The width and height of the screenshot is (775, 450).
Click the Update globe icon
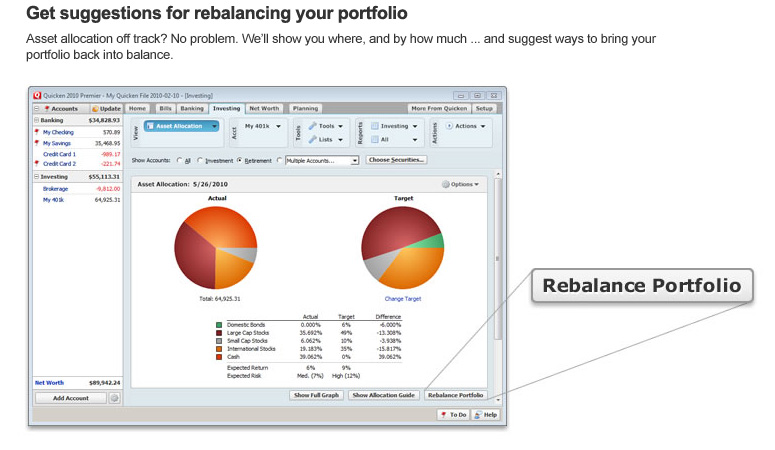point(95,109)
